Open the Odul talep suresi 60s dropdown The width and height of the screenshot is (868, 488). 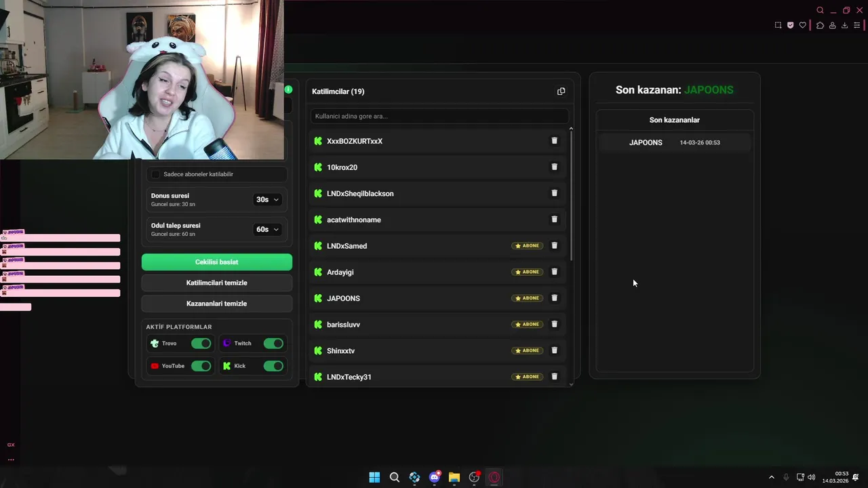pos(267,230)
